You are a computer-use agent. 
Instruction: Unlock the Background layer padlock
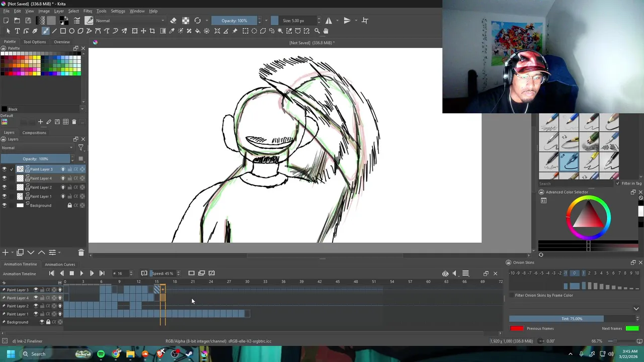pyautogui.click(x=69, y=206)
